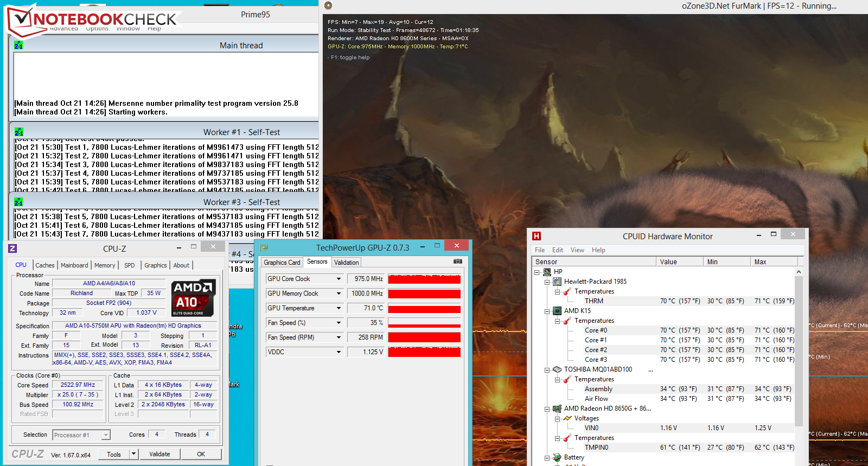Viewport: 868px width, 466px height.
Task: Open the GPU Temperature sensor dropdown
Action: pyautogui.click(x=339, y=308)
